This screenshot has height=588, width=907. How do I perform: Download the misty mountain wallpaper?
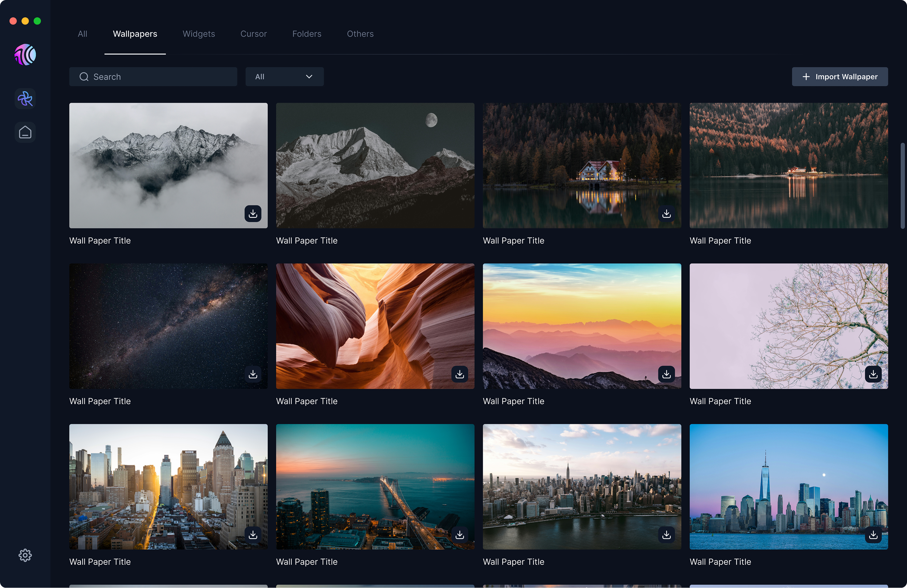[x=253, y=214]
